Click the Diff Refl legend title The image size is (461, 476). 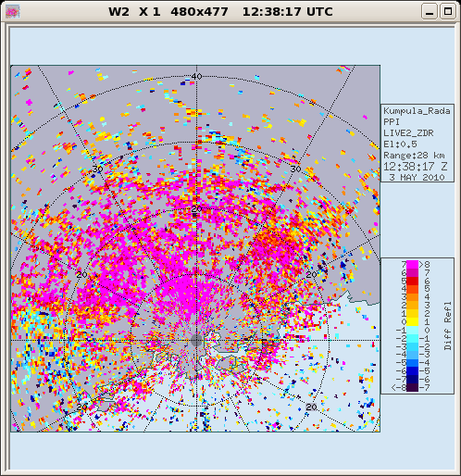[447, 326]
